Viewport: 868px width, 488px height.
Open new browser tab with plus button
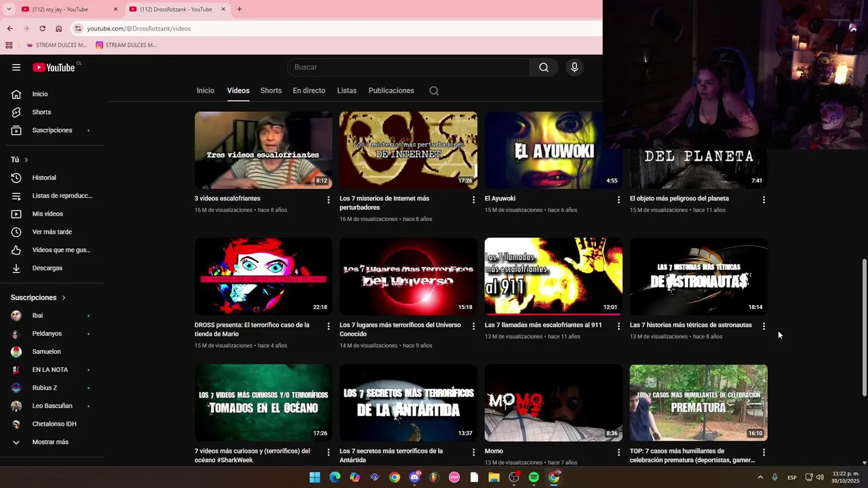239,9
